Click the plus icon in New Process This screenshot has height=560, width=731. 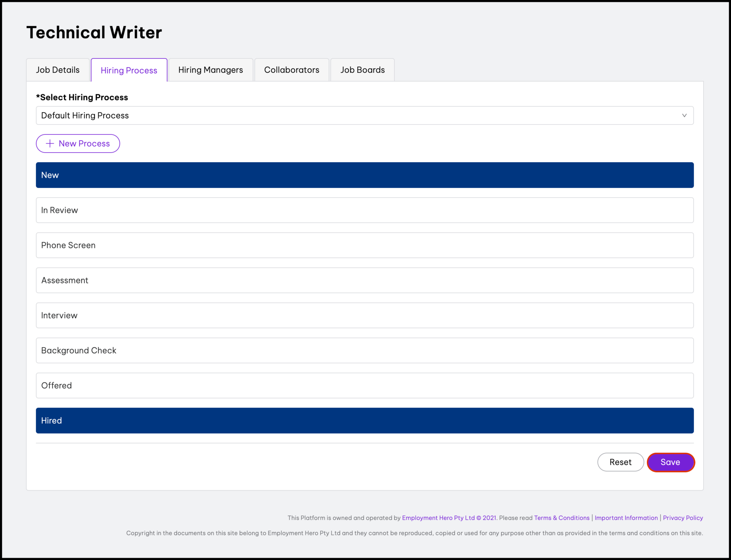(50, 144)
